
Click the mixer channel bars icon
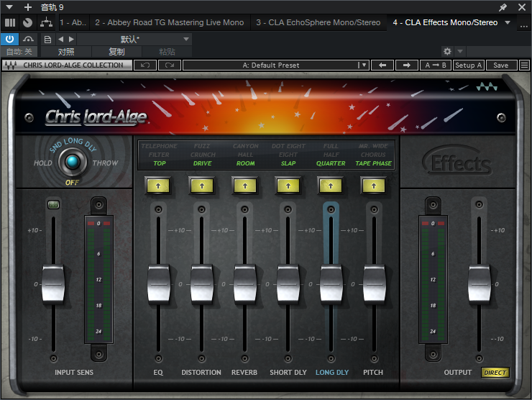pos(10,23)
